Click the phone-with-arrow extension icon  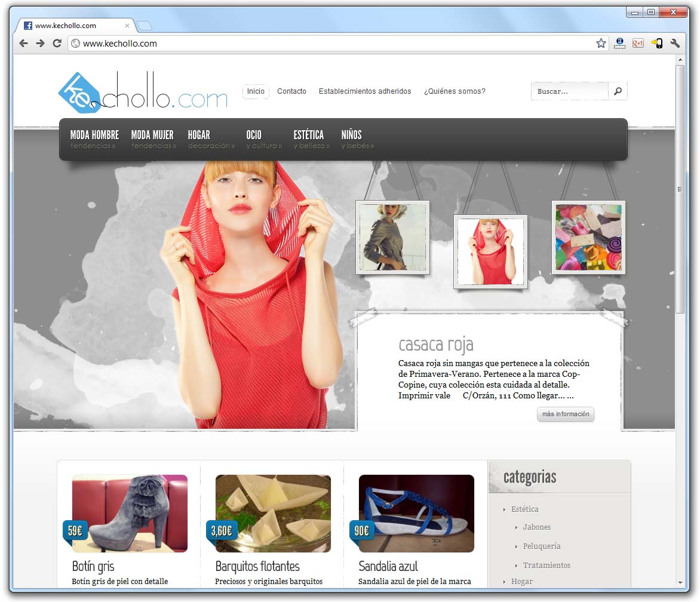click(x=656, y=43)
